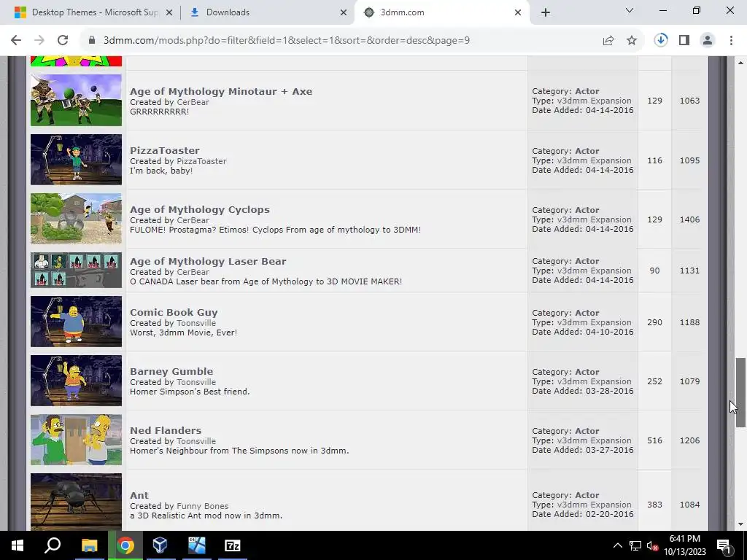Open File Explorer from taskbar

pos(89,545)
